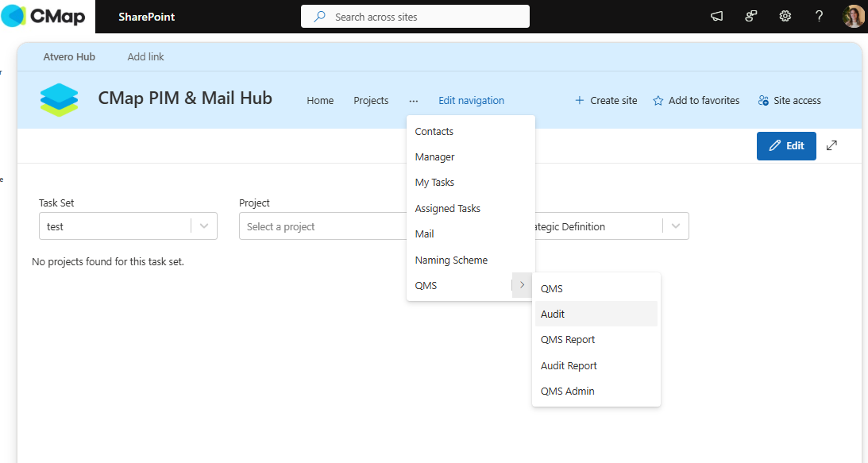868x463 pixels.
Task: Open Site access
Action: click(789, 100)
